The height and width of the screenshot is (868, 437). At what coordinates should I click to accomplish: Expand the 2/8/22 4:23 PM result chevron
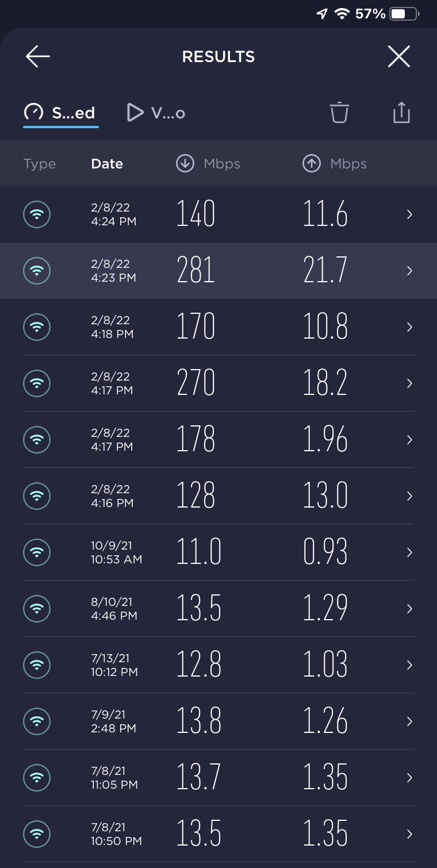409,271
